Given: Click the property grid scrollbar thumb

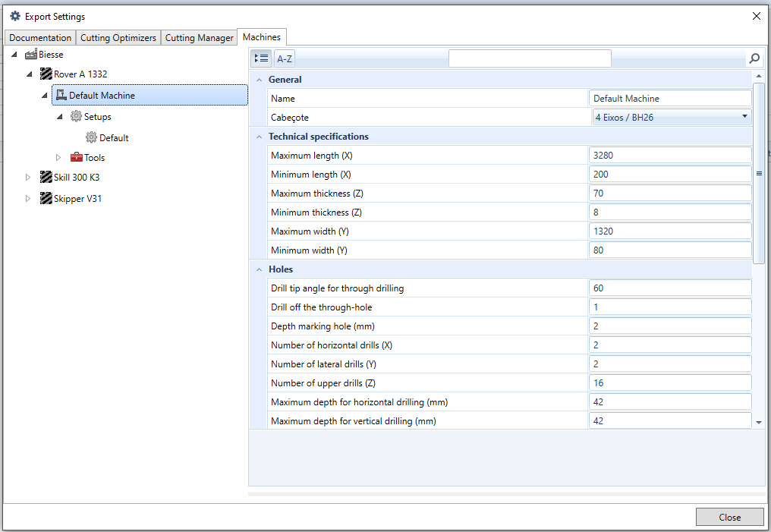Looking at the screenshot, I should (x=759, y=173).
